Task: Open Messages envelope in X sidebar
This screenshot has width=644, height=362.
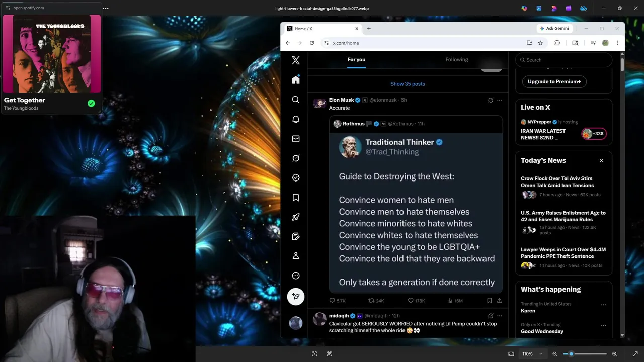Action: point(296,139)
